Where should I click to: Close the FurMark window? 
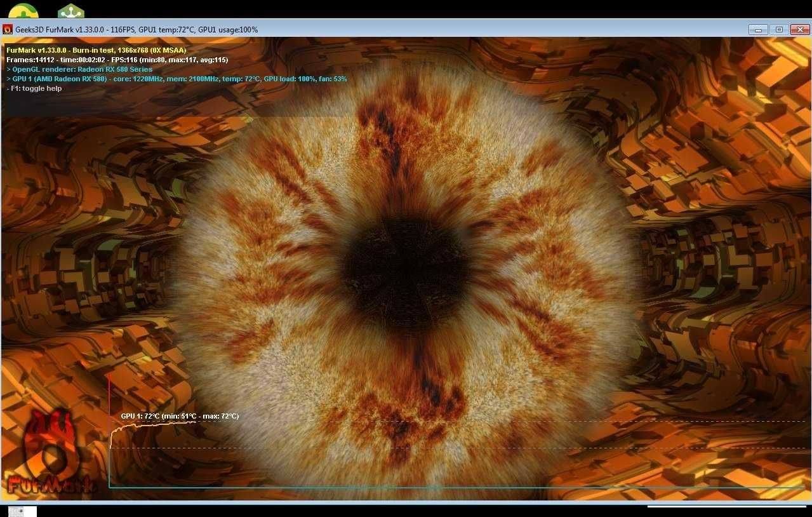(800, 29)
